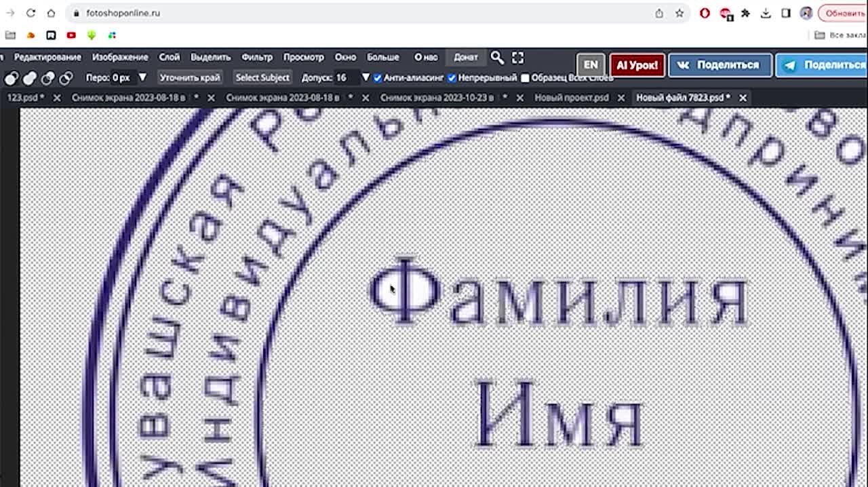Click the Уточнить край button

point(190,77)
